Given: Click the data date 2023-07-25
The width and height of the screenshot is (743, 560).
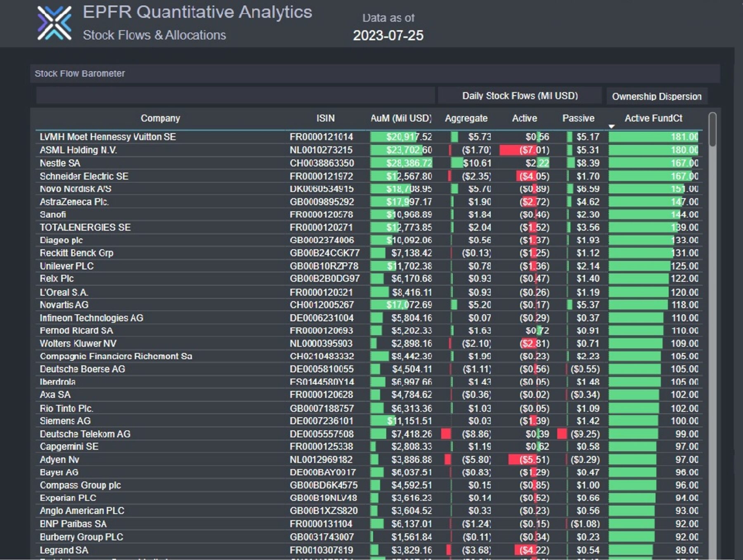Looking at the screenshot, I should coord(388,35).
